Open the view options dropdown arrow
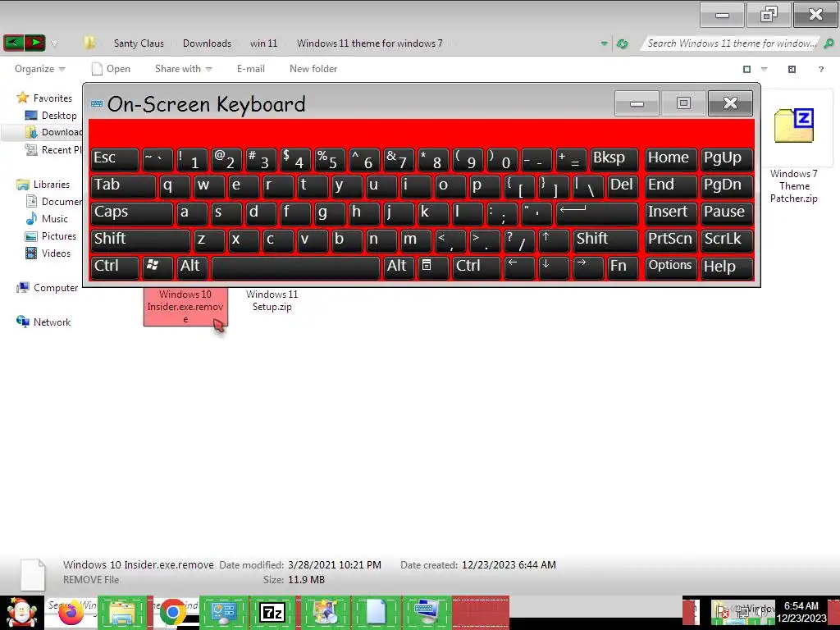The height and width of the screenshot is (630, 840). pyautogui.click(x=765, y=69)
